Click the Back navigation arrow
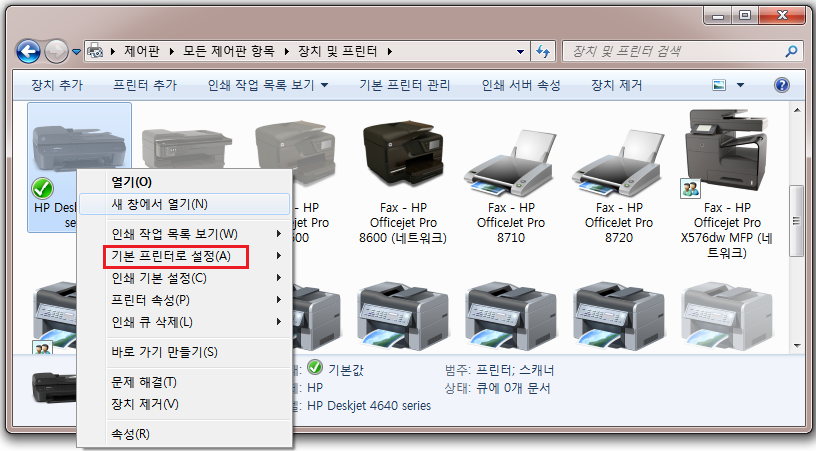 (28, 51)
